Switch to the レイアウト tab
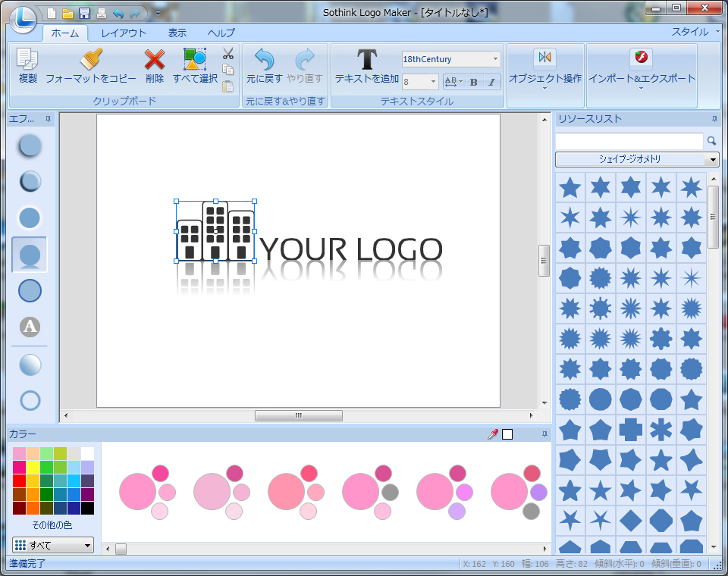728x576 pixels. 124,33
